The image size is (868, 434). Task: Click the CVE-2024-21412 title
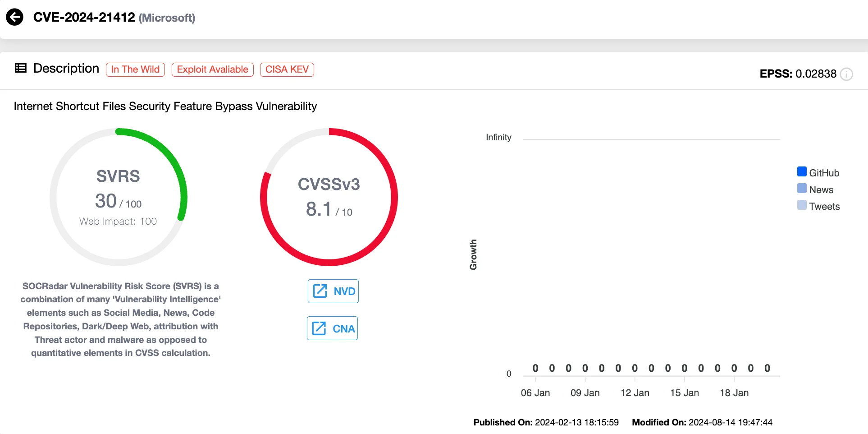click(84, 17)
